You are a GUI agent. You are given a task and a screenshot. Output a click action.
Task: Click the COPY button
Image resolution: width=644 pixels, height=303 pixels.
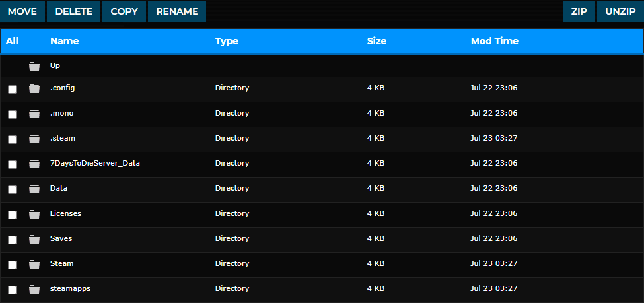[124, 11]
